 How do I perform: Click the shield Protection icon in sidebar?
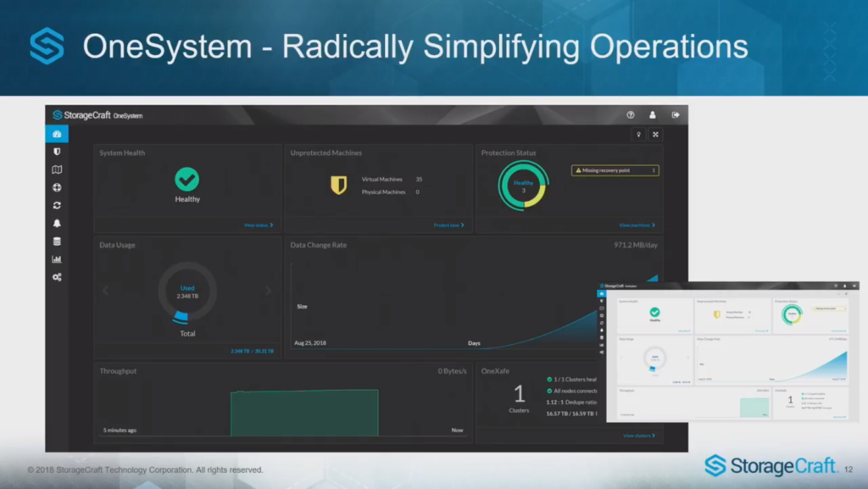click(x=57, y=152)
